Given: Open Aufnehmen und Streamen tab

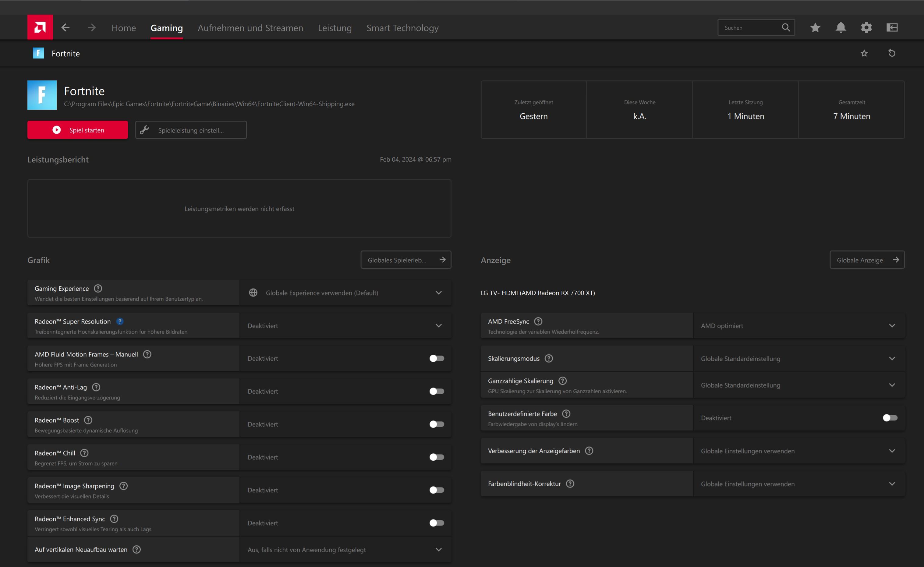Looking at the screenshot, I should [250, 28].
